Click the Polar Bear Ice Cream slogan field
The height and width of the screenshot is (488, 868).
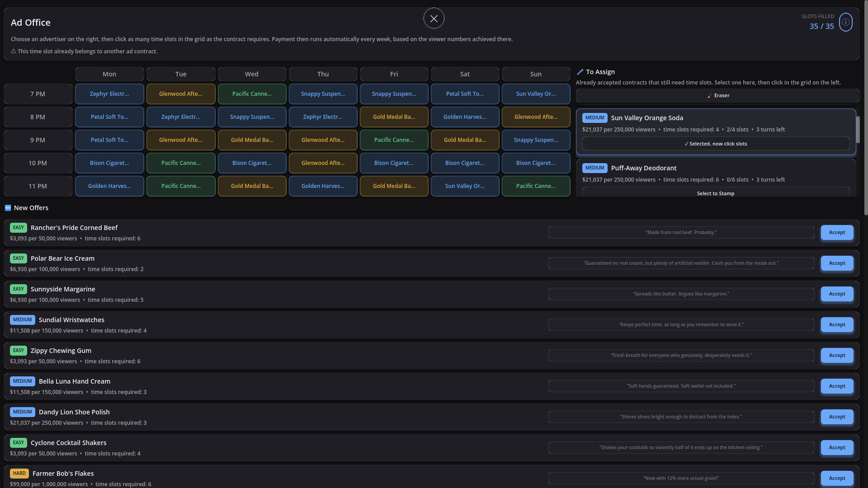681,263
